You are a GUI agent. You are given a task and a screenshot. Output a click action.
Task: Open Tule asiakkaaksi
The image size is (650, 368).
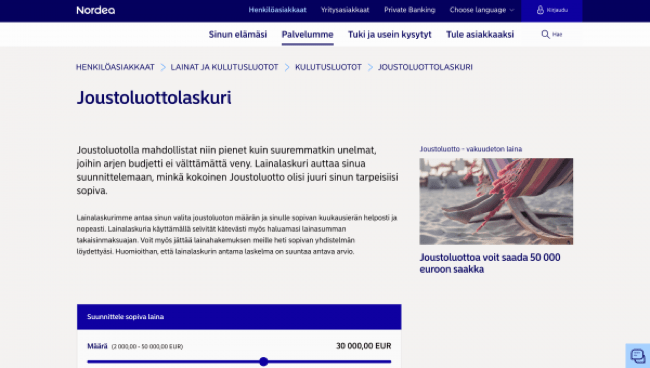(480, 34)
